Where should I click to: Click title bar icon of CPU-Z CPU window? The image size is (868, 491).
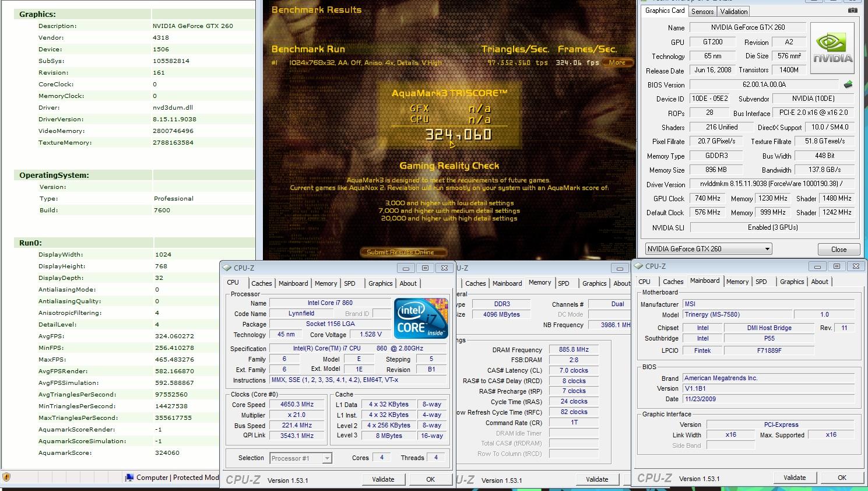(226, 268)
